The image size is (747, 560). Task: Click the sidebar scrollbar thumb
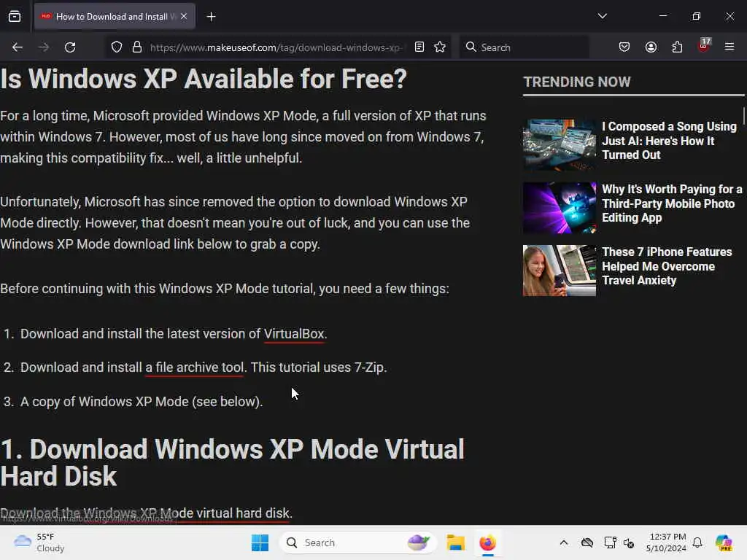click(743, 117)
